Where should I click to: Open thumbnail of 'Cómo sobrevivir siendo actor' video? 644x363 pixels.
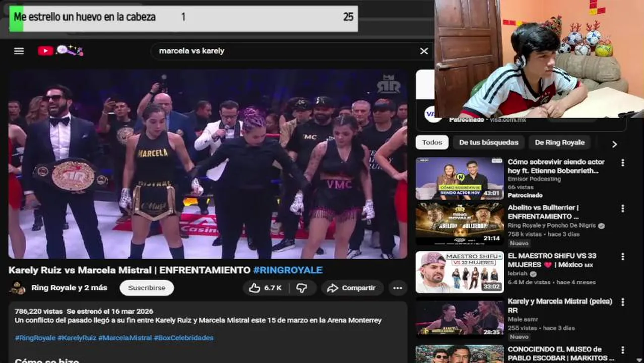click(x=460, y=178)
